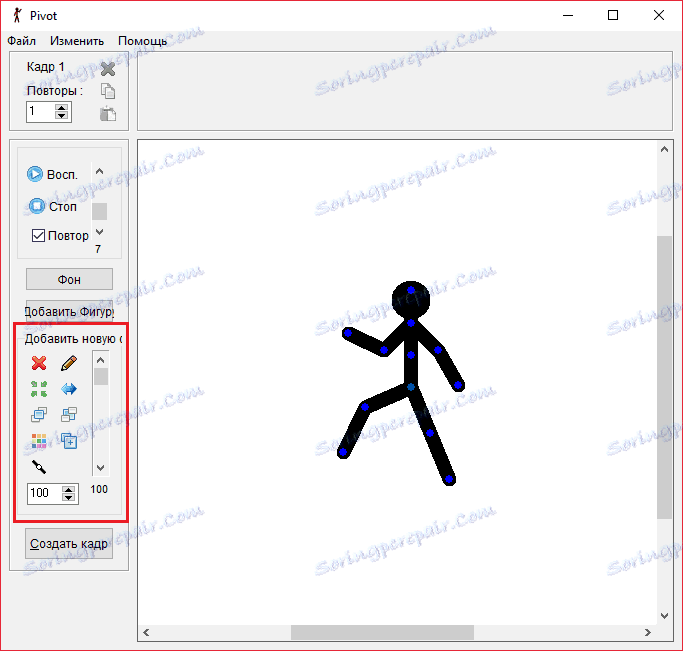Open the Помощь menu
The image size is (683, 651).
tap(142, 41)
